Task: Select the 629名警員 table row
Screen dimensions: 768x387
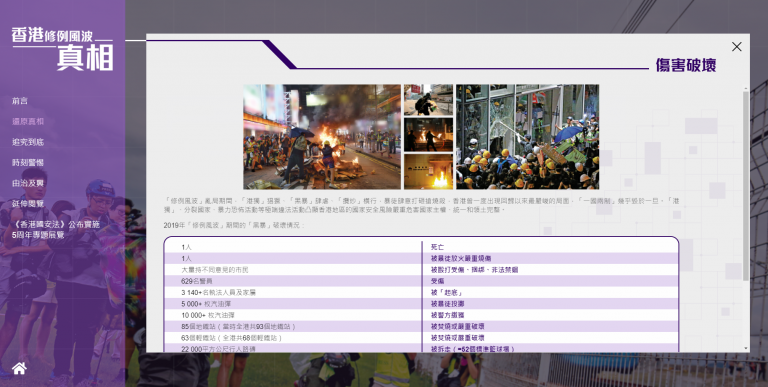Action: [421, 281]
